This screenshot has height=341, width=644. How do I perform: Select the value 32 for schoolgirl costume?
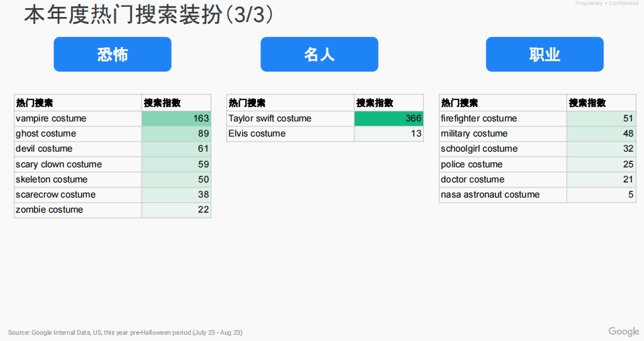pos(601,148)
